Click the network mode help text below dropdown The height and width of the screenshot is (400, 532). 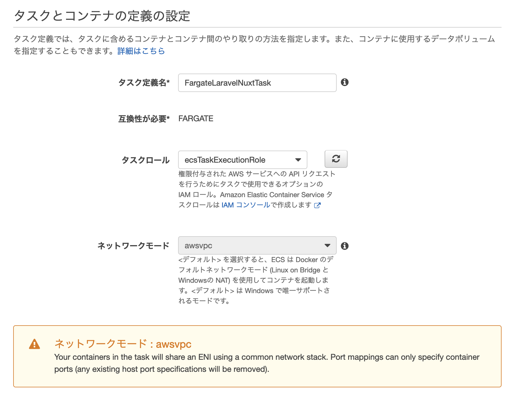pyautogui.click(x=256, y=280)
